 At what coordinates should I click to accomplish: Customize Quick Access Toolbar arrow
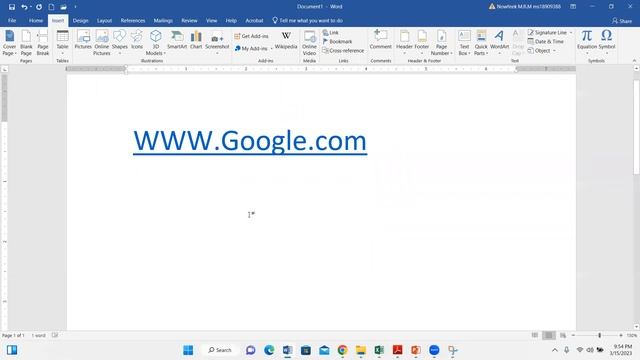pos(76,7)
